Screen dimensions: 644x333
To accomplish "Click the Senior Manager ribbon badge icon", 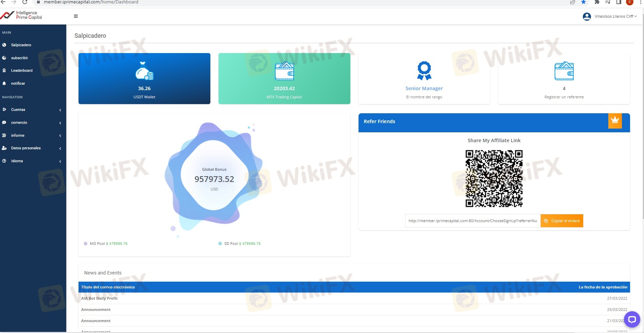I will [424, 71].
